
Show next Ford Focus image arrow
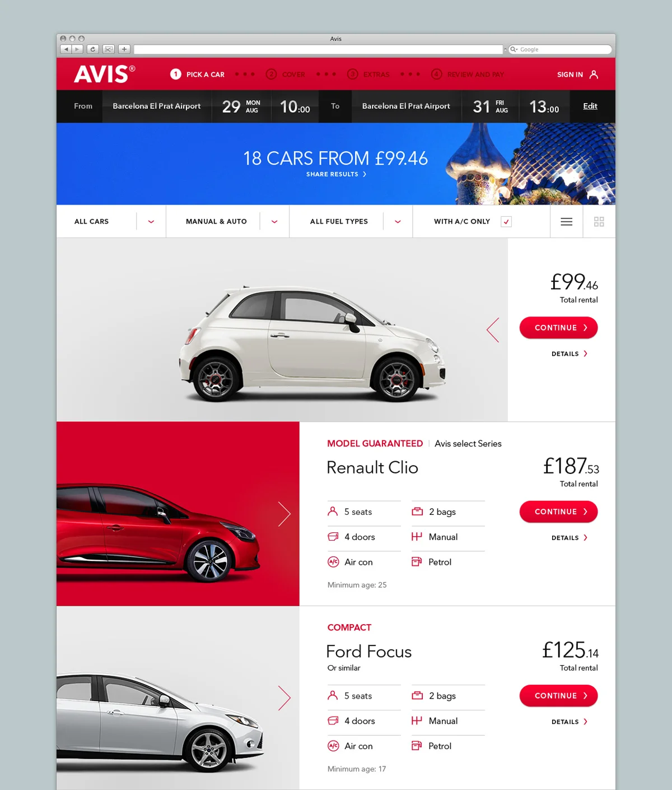(x=284, y=698)
